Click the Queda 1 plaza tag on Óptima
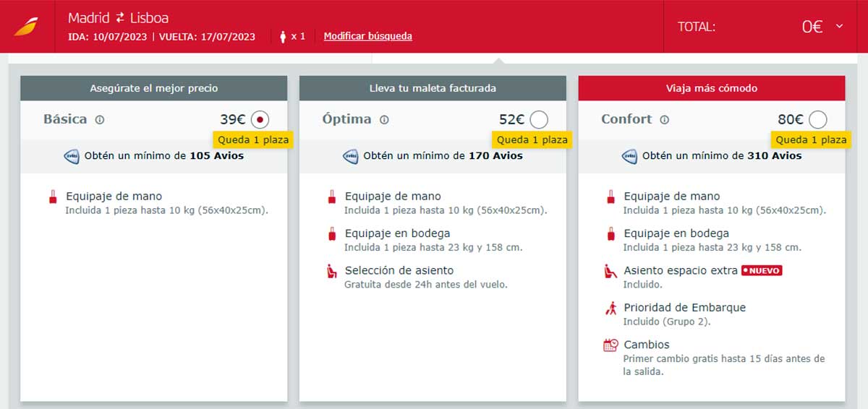Viewport: 868px width, 409px height. pyautogui.click(x=532, y=139)
